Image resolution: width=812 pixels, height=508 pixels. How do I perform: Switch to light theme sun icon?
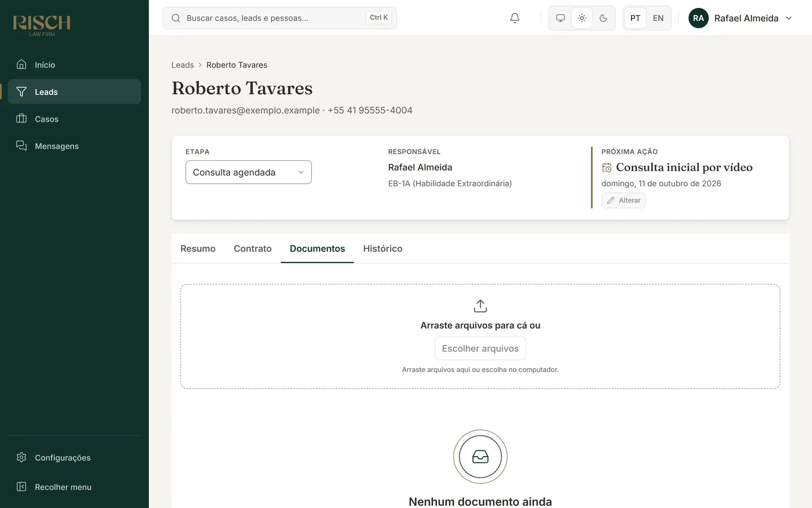pos(582,18)
